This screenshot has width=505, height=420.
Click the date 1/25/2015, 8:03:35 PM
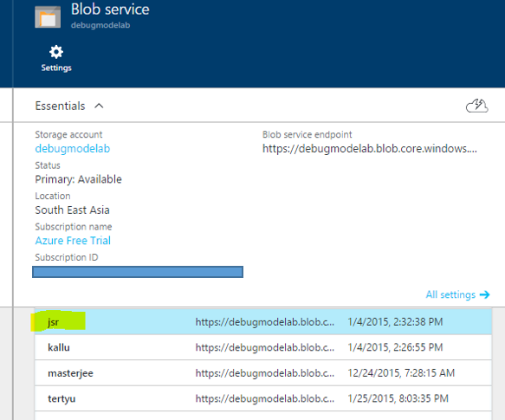click(398, 398)
